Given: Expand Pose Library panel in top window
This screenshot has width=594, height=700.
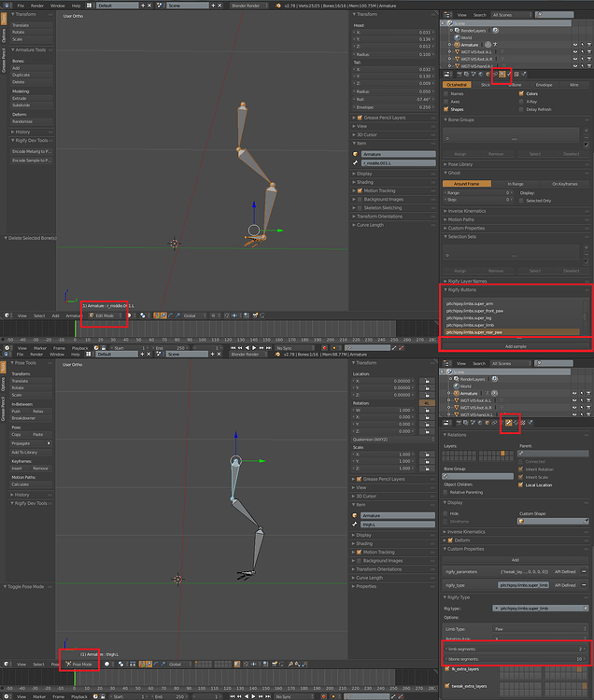Looking at the screenshot, I should [x=460, y=164].
